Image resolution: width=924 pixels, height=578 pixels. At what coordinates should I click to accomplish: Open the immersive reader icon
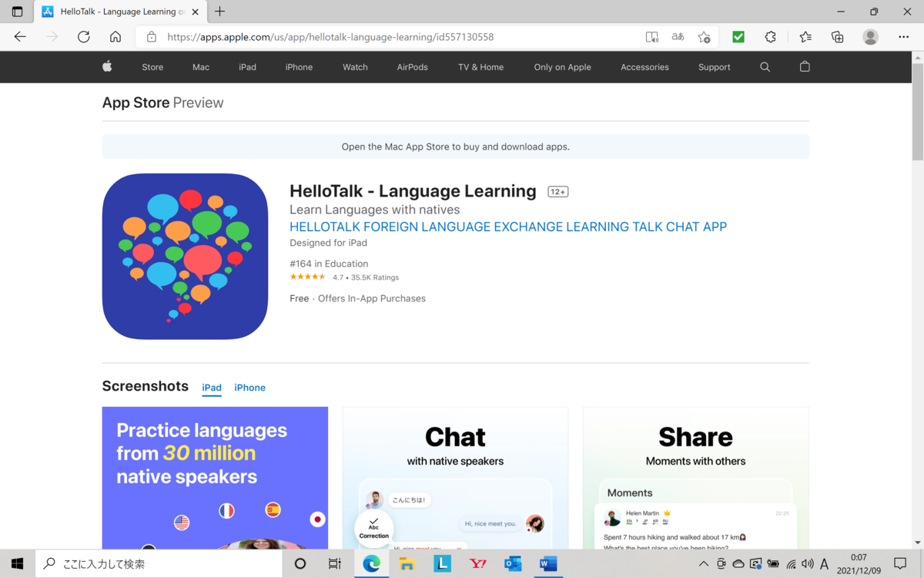[651, 37]
